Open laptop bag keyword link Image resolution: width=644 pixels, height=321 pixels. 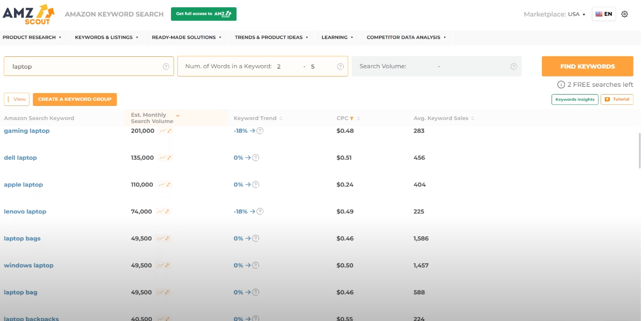pos(21,292)
